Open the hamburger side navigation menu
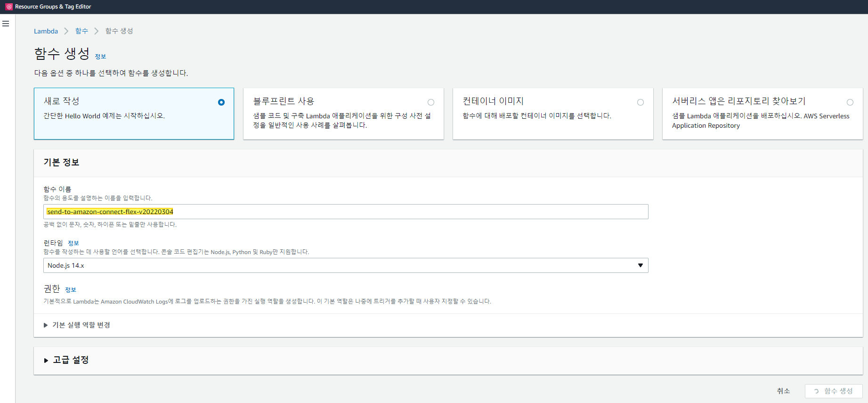The width and height of the screenshot is (868, 403). (6, 24)
